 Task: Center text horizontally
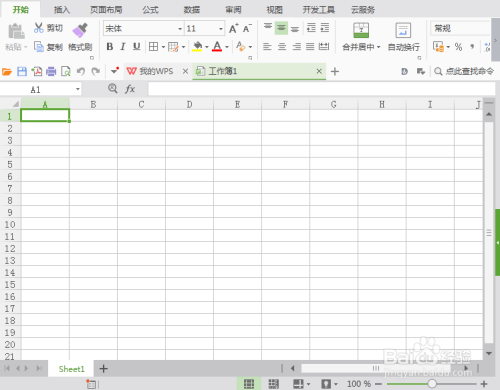282,47
